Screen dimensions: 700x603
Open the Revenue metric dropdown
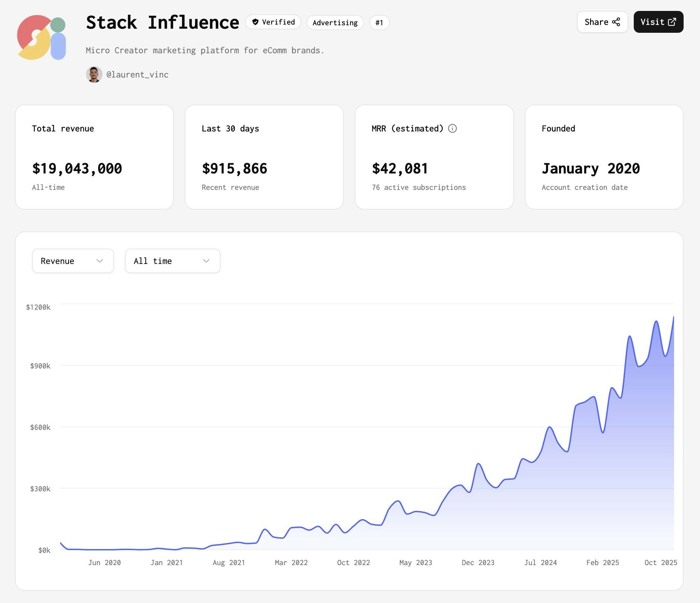pyautogui.click(x=73, y=261)
